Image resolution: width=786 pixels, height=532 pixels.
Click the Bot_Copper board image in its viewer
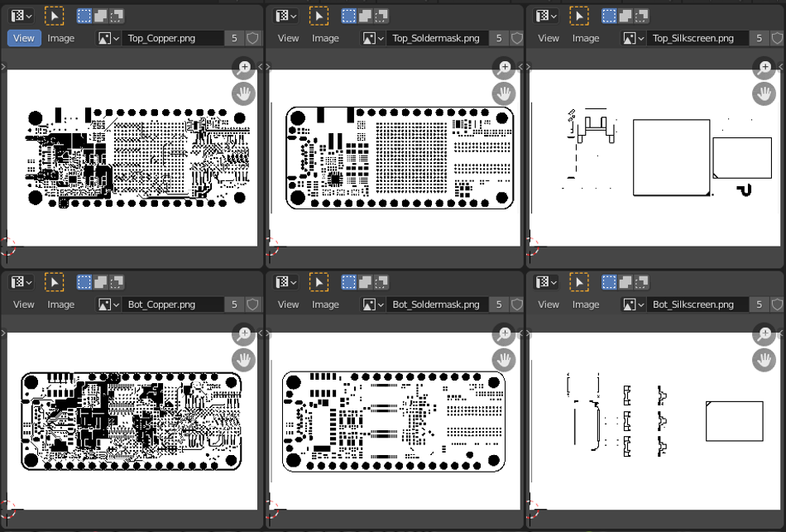(132, 421)
